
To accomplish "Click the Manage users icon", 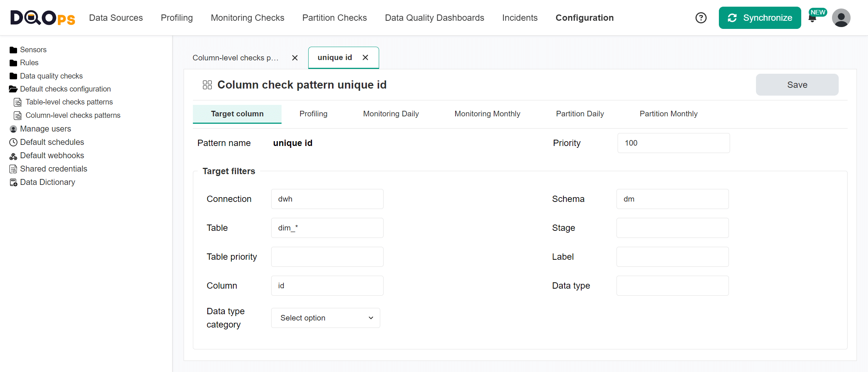I will point(13,129).
